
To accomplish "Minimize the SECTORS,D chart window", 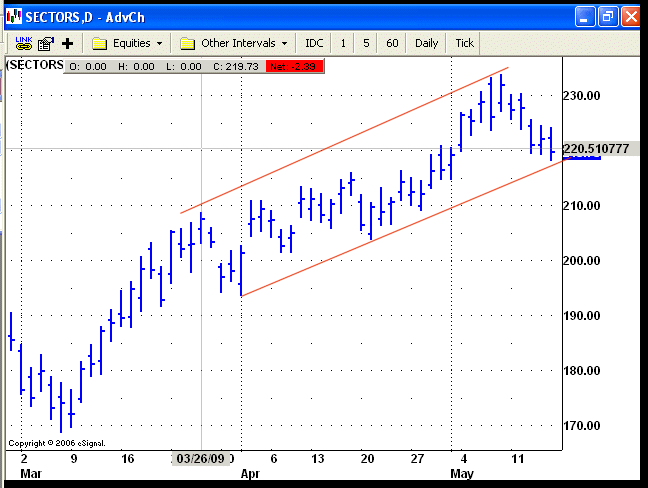I will pos(584,17).
